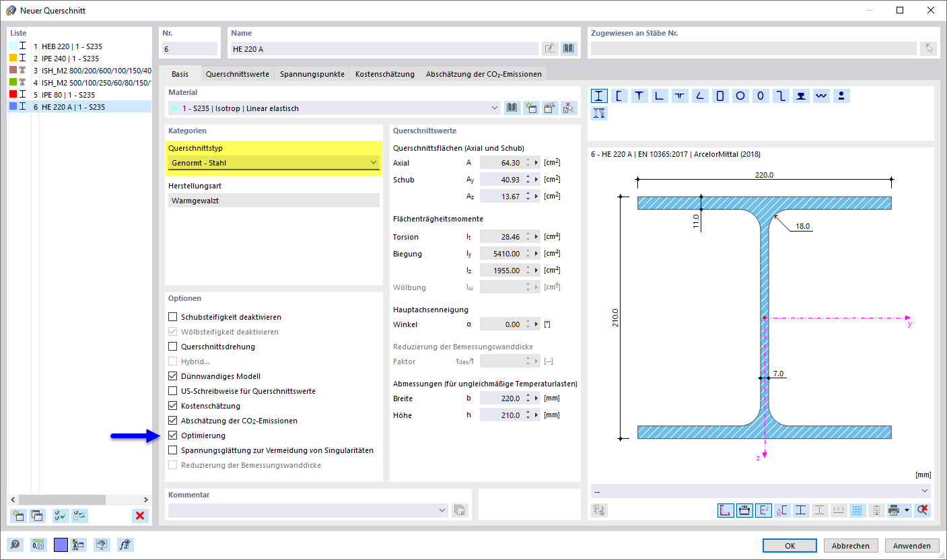Open the print options dropdown arrow

click(907, 510)
